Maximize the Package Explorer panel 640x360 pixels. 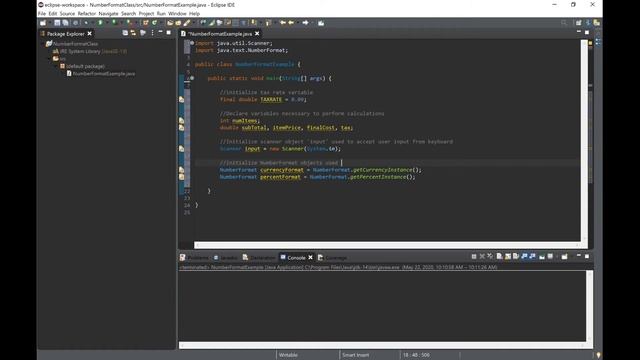(x=169, y=33)
